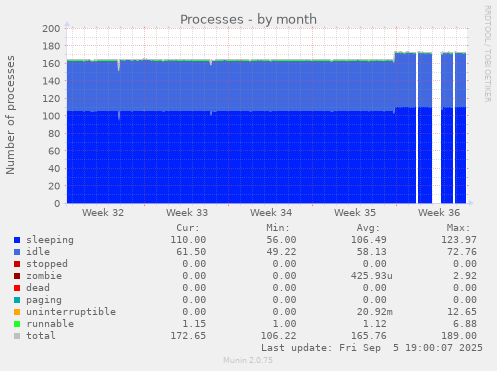
Task: Click the dead legend color swatch
Action: pyautogui.click(x=17, y=288)
